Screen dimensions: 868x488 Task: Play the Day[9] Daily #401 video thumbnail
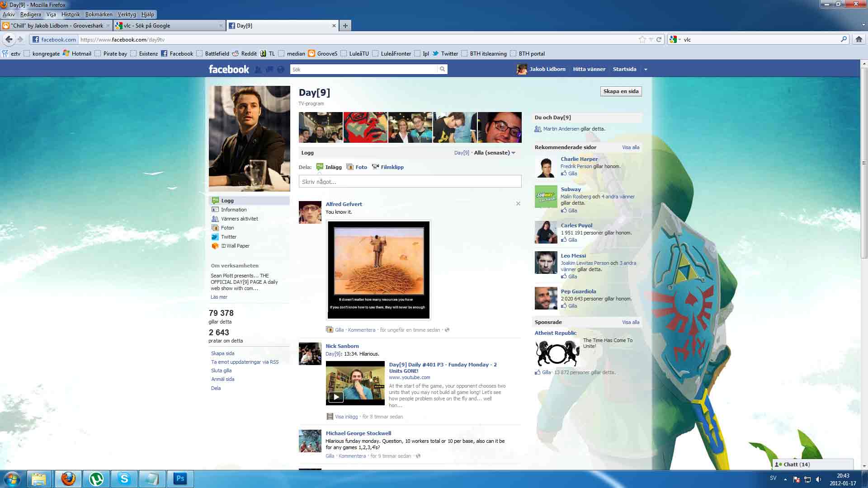[355, 383]
